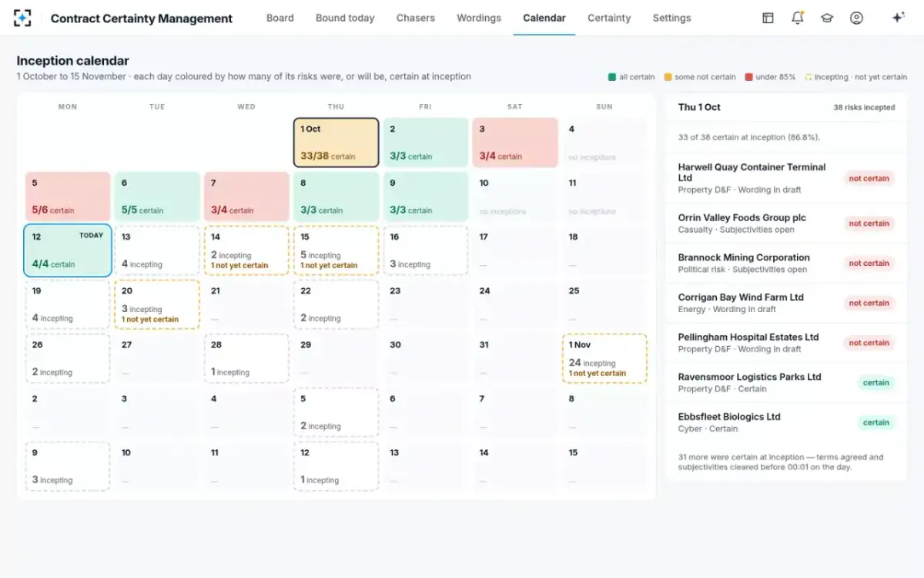The width and height of the screenshot is (924, 578).
Task: Select 12 November with 1 incepting
Action: point(336,466)
